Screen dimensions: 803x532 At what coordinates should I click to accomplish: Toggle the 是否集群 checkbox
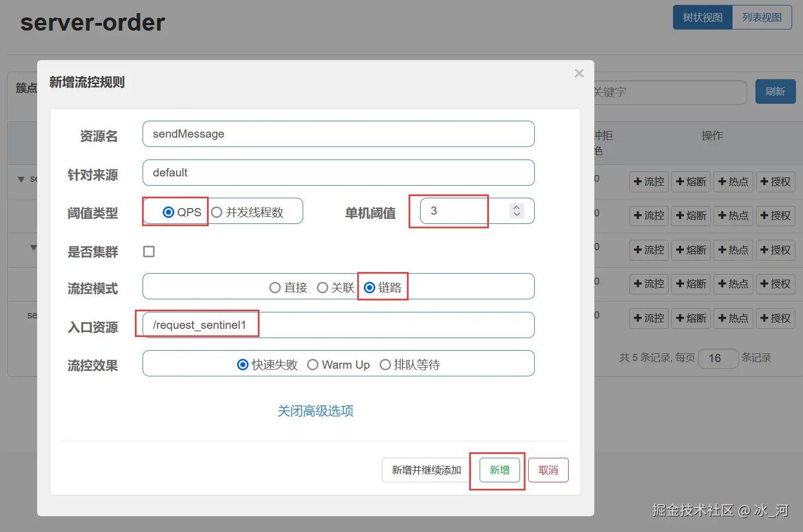coord(149,251)
